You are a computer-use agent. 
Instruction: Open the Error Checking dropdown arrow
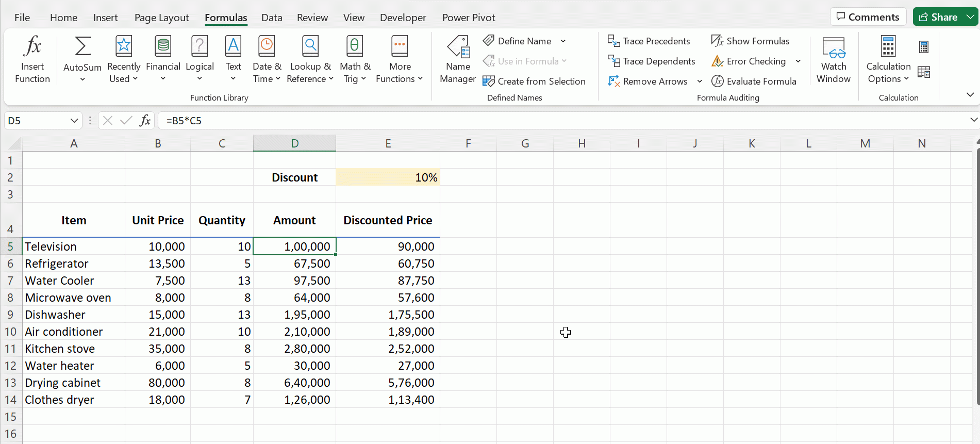pyautogui.click(x=798, y=61)
